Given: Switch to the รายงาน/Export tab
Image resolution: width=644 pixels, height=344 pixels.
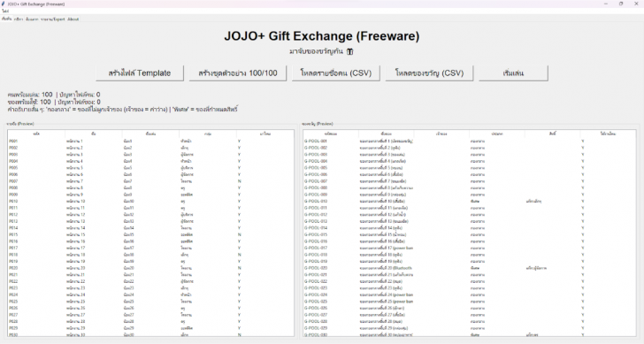Looking at the screenshot, I should [52, 19].
